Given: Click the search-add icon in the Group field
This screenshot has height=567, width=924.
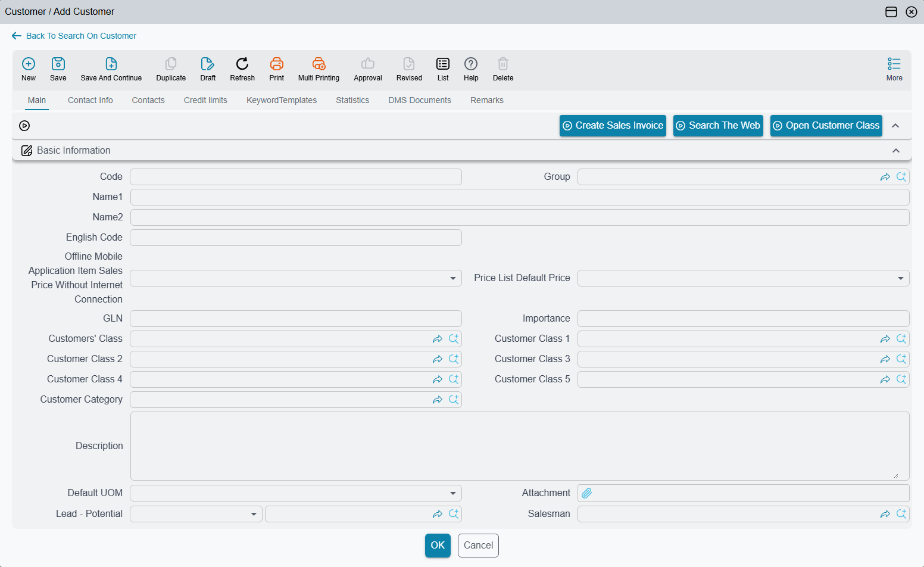Looking at the screenshot, I should point(901,177).
